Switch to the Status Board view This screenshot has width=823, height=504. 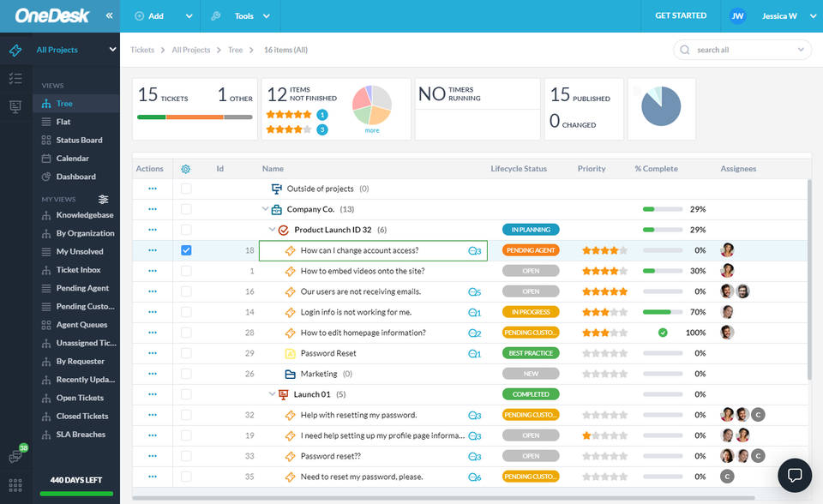coord(79,140)
